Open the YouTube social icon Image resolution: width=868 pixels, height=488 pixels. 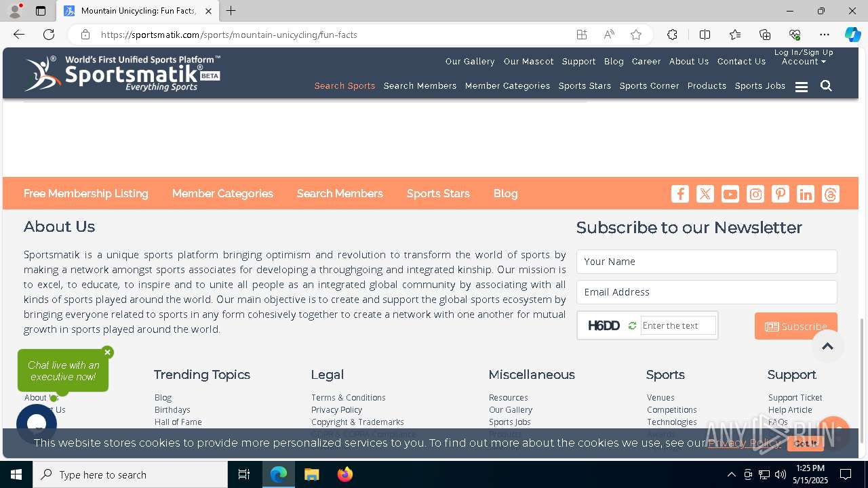tap(730, 194)
